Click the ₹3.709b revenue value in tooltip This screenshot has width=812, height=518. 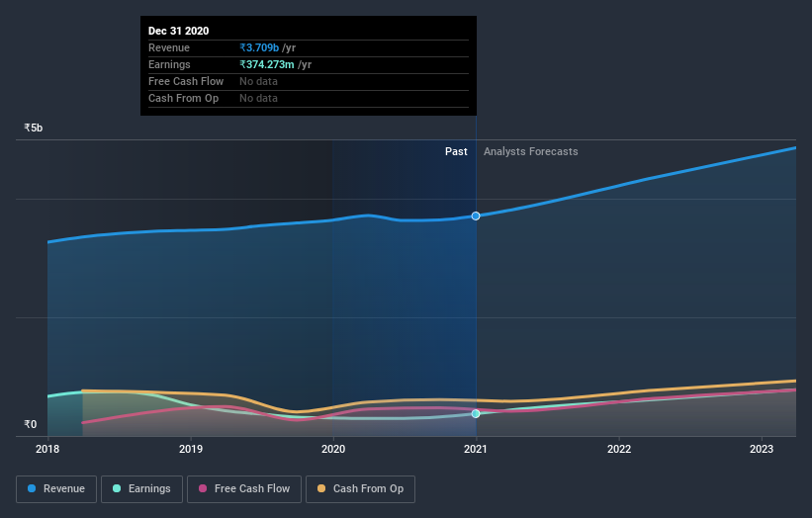point(259,47)
